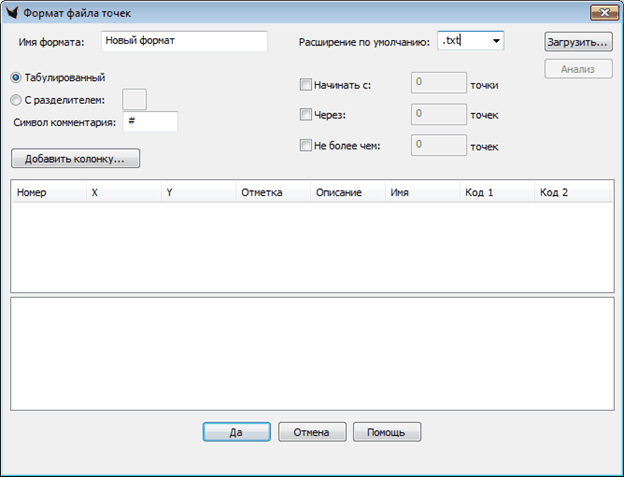Click the Номер column header
Image resolution: width=624 pixels, height=477 pixels.
[48, 191]
